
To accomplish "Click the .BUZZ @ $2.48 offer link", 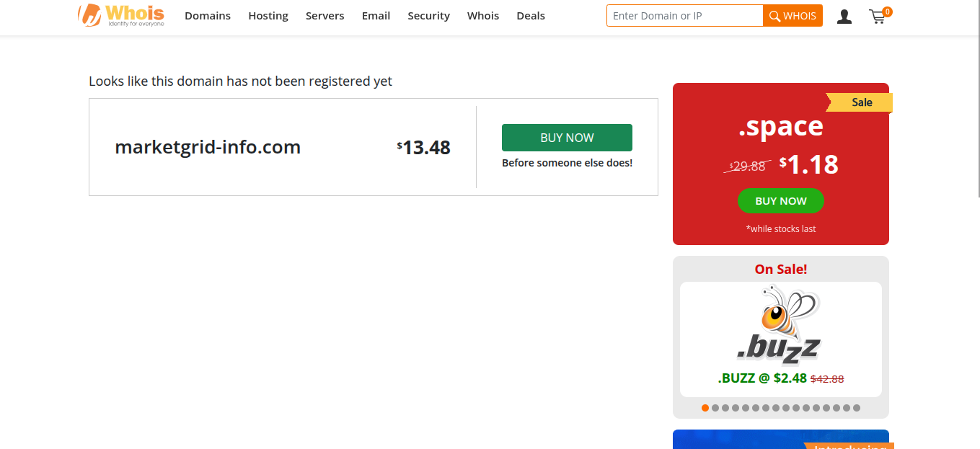I will point(762,378).
